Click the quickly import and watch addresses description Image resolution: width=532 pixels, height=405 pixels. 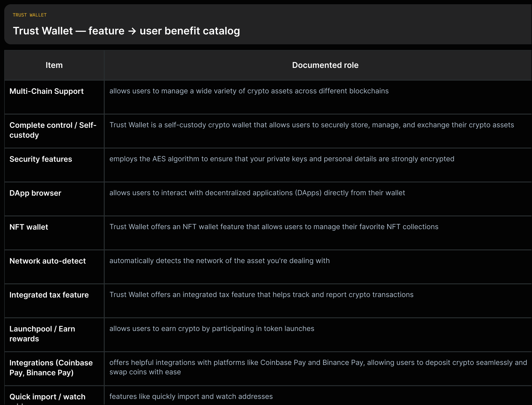click(191, 397)
